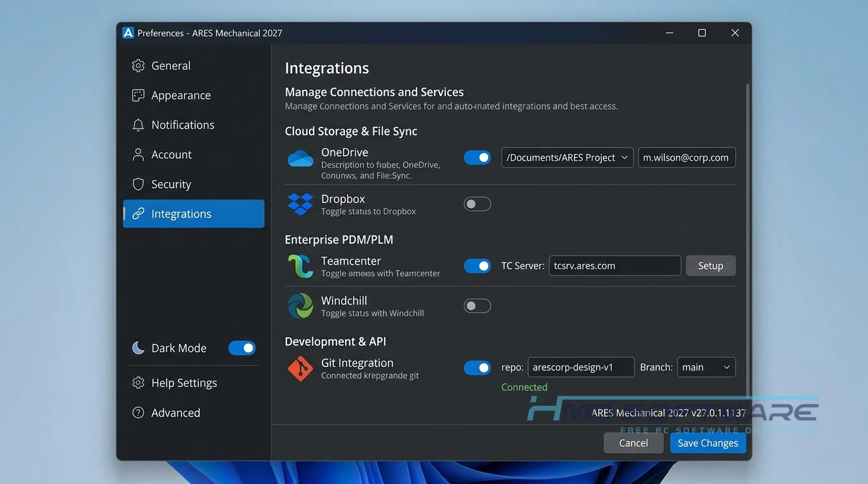Click the Notifications bell icon

[138, 125]
